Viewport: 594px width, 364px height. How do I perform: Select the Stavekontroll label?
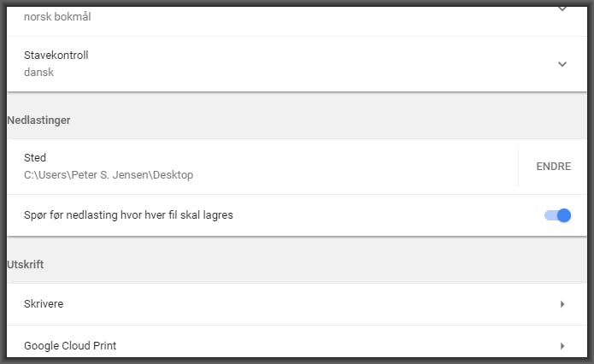(56, 56)
